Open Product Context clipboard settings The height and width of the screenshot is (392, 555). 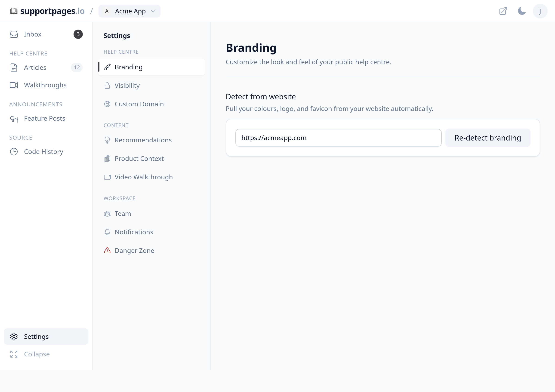pos(151,159)
